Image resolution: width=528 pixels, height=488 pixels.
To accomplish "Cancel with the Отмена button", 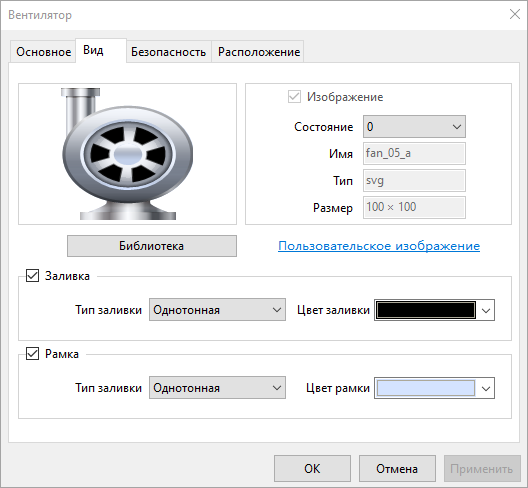I will [x=397, y=468].
